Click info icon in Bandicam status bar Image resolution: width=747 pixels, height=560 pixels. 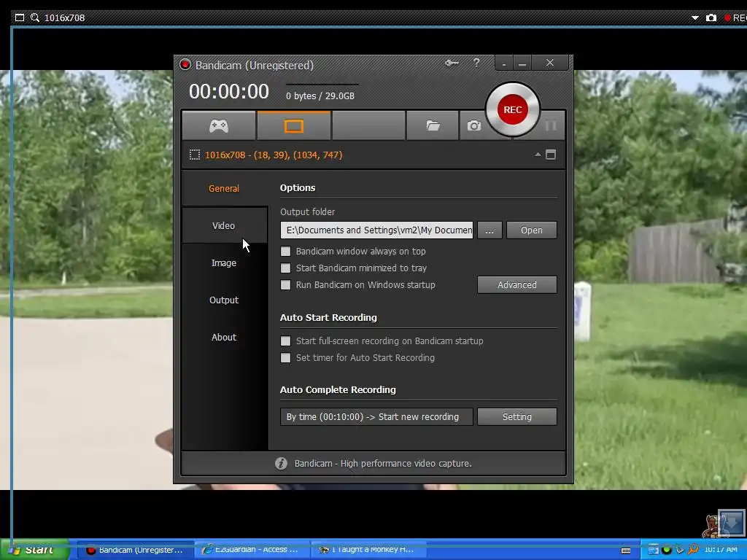tap(281, 463)
